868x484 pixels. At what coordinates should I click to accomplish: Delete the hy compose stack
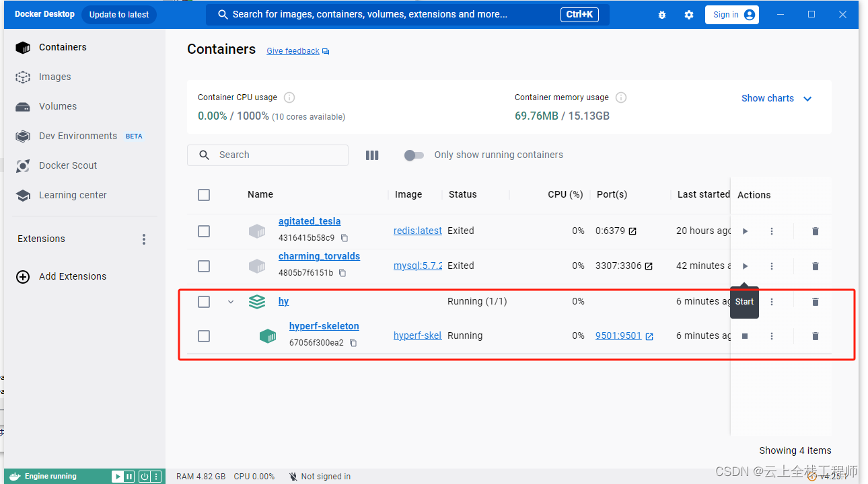[x=816, y=302]
